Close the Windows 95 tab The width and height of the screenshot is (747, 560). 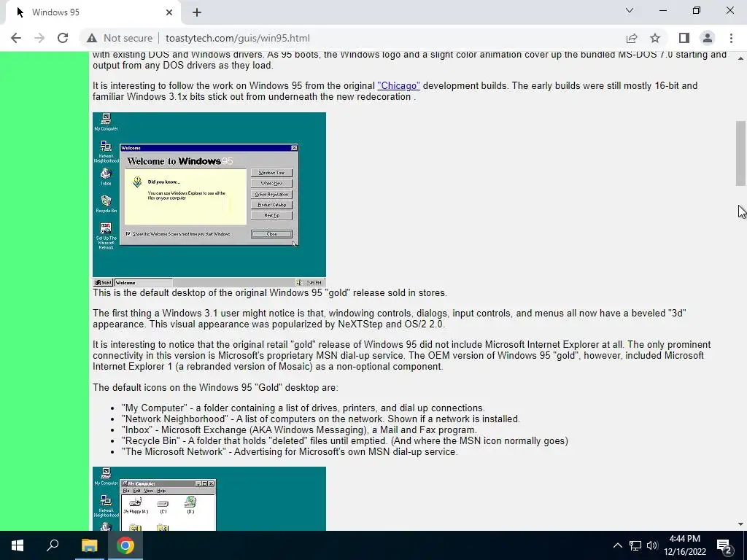click(169, 12)
